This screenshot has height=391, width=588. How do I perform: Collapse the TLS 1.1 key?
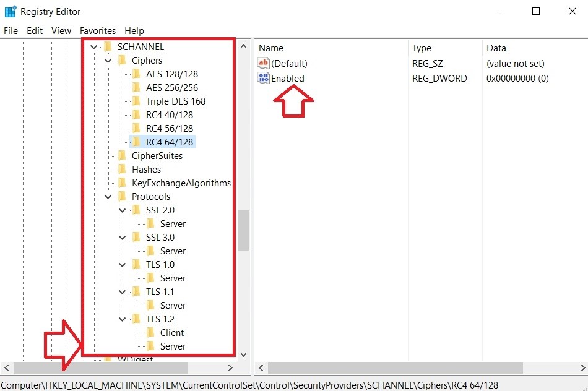coord(123,291)
